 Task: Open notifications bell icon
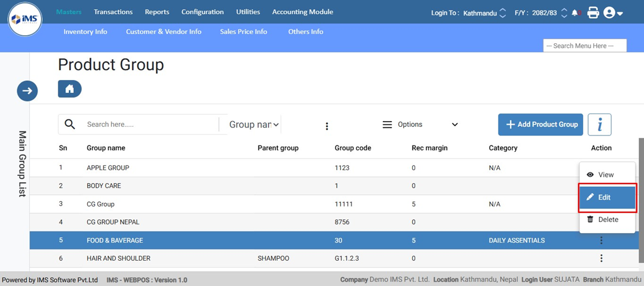(575, 13)
